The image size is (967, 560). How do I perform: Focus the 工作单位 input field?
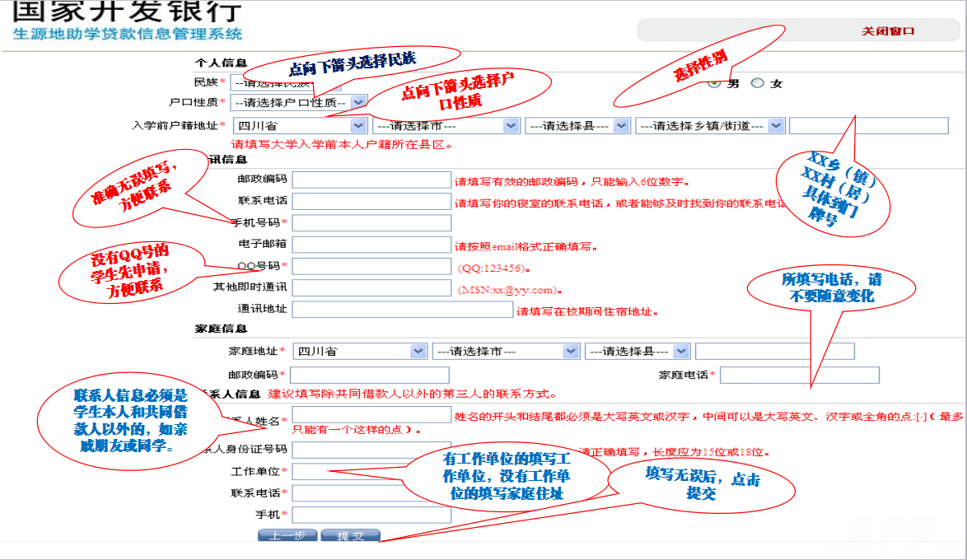371,472
